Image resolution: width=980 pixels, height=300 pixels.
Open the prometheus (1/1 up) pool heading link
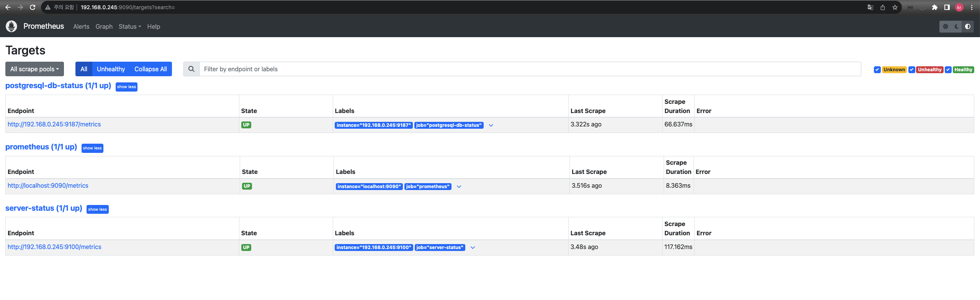(x=41, y=147)
